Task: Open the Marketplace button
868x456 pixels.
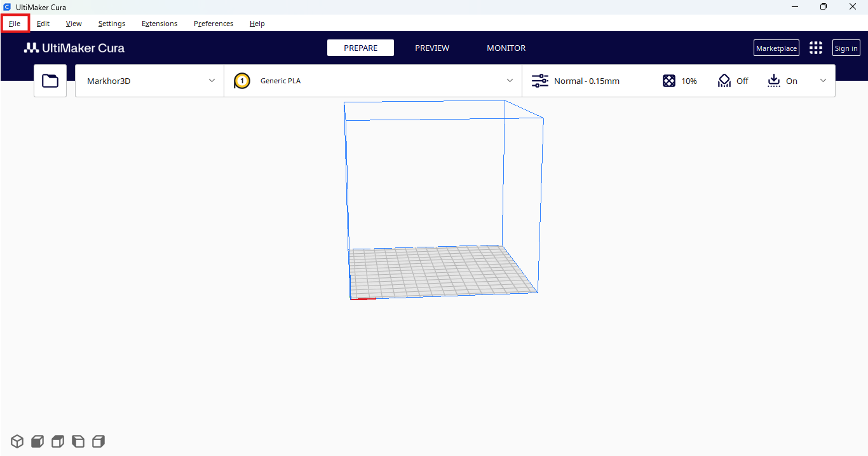Action: click(x=776, y=48)
